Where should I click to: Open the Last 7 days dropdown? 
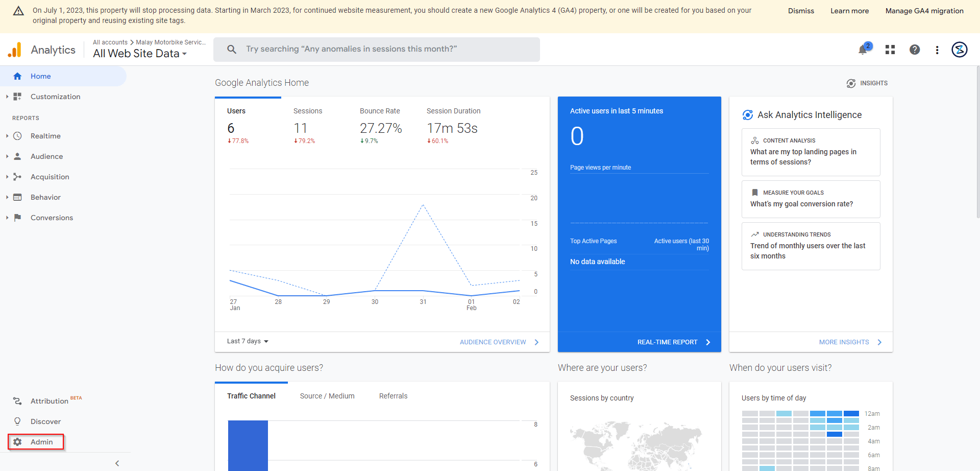(x=248, y=341)
